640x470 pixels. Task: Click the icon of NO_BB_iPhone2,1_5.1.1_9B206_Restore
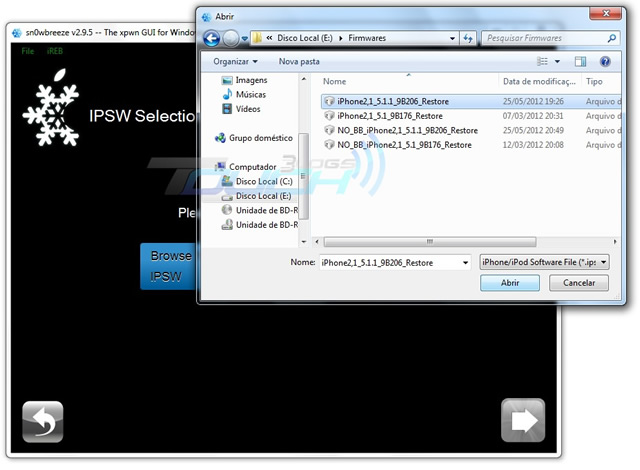[329, 130]
